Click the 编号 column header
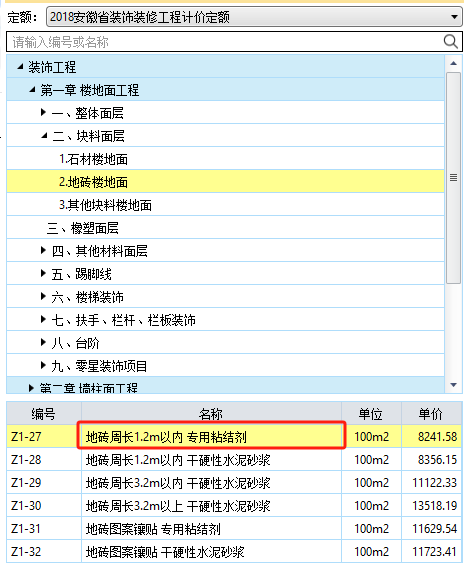 tap(43, 414)
